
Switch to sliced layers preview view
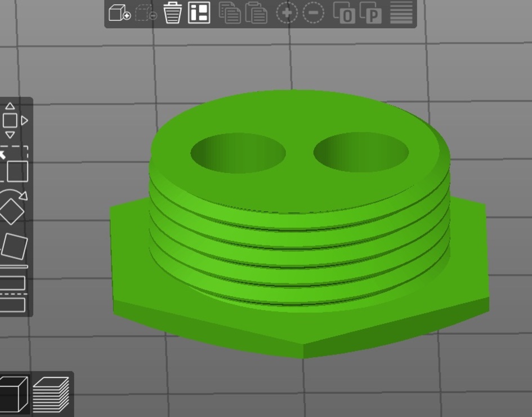click(51, 394)
